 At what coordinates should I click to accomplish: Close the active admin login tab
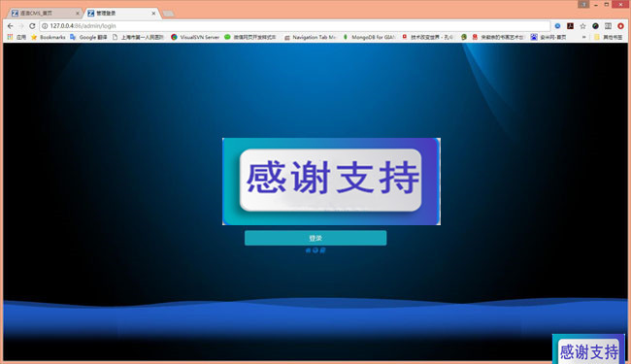click(153, 14)
